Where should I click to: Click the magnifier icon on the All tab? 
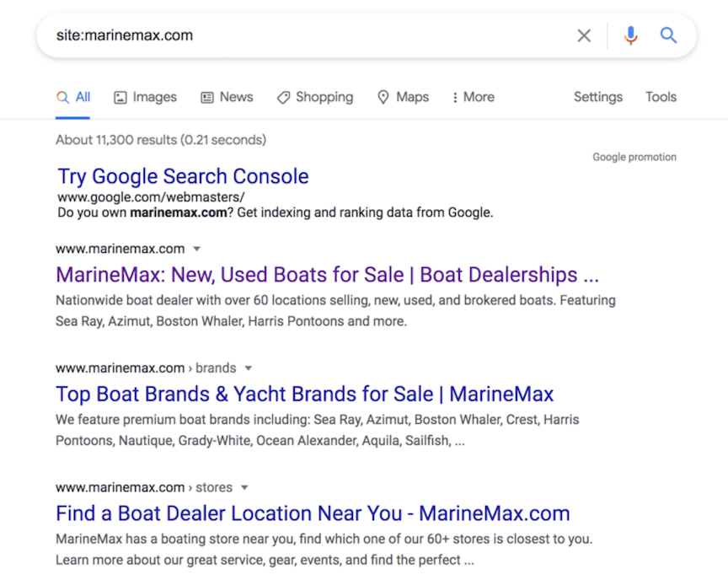62,97
